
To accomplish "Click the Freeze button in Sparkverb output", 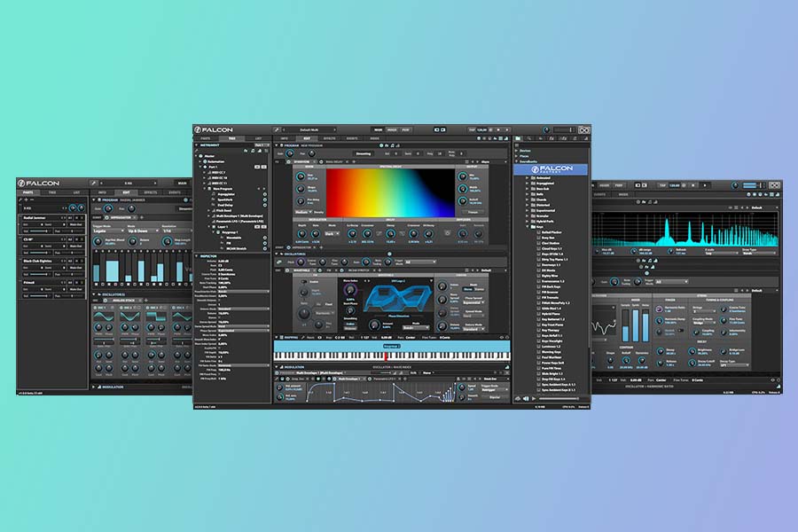I will [x=471, y=212].
